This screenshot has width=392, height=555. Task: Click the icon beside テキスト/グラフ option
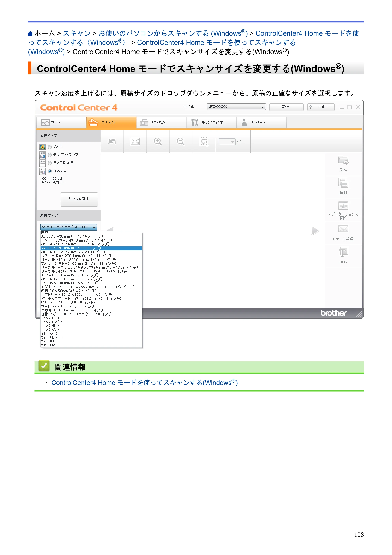pos(43,155)
